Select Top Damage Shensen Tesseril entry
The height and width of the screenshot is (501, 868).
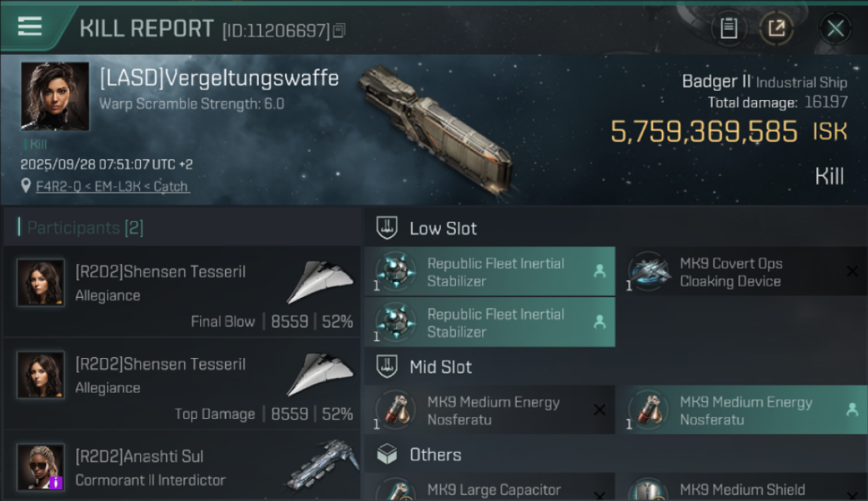tap(182, 384)
